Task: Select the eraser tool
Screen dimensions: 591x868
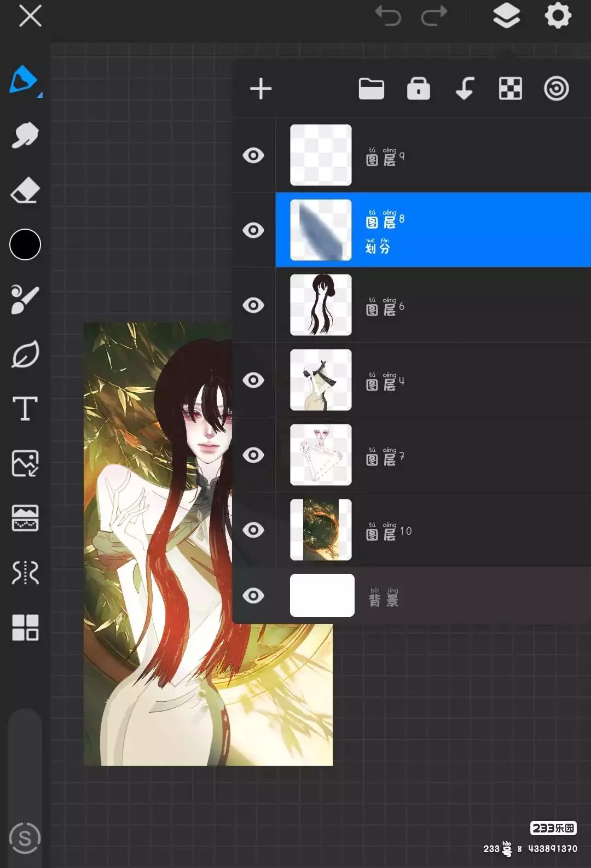Action: click(x=25, y=190)
